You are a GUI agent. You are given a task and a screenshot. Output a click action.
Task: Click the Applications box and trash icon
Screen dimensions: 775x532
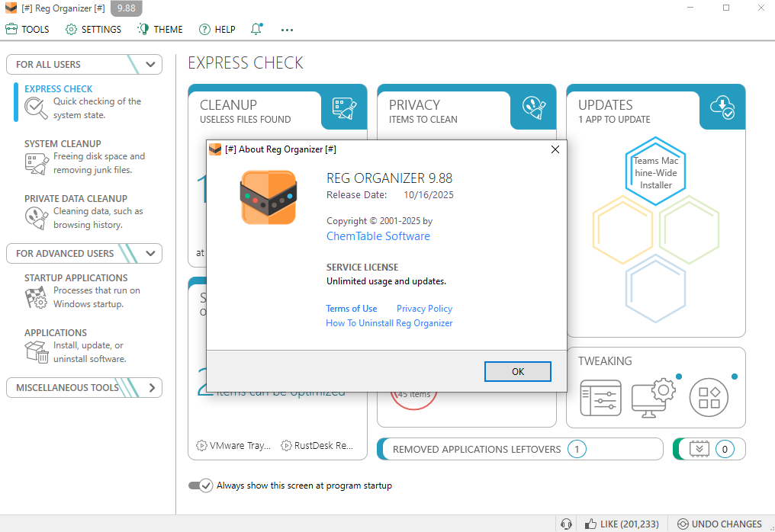pyautogui.click(x=37, y=352)
